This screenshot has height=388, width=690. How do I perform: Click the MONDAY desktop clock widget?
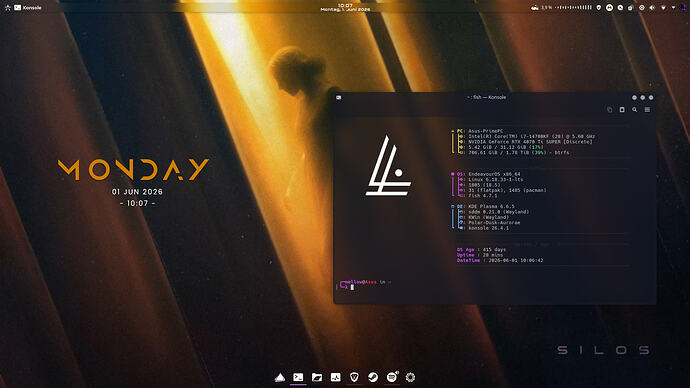(134, 170)
